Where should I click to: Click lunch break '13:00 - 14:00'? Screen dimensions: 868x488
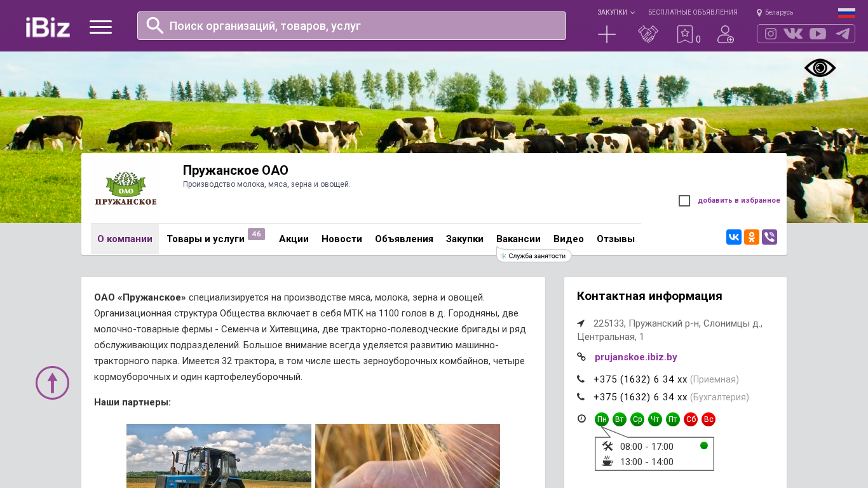point(647,462)
